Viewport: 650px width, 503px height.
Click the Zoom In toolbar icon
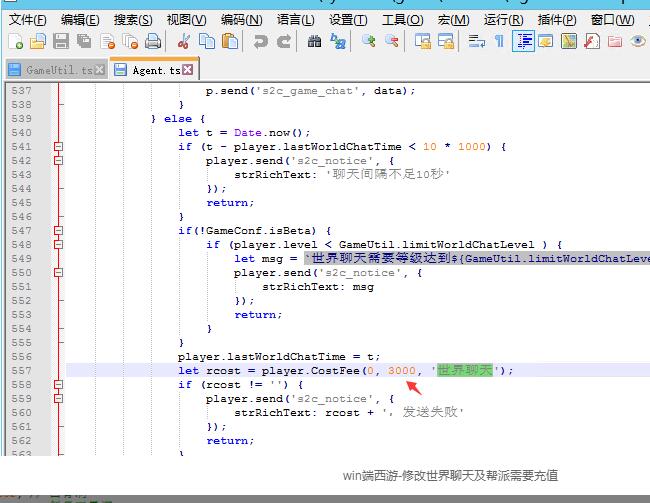click(x=368, y=41)
